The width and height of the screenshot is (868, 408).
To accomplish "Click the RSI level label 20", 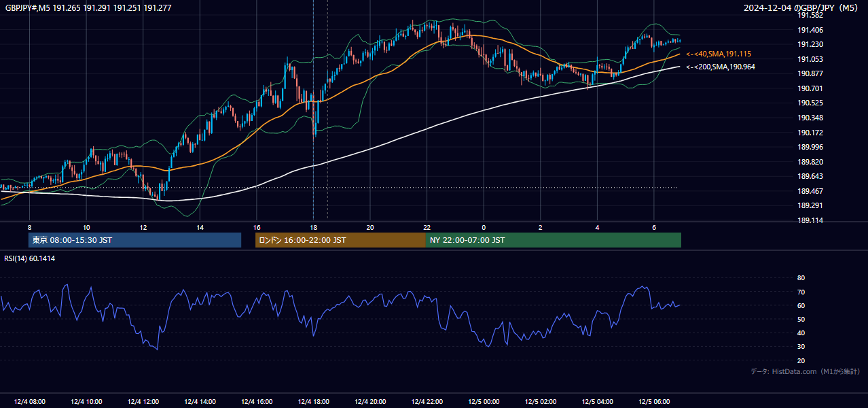I will coord(801,360).
